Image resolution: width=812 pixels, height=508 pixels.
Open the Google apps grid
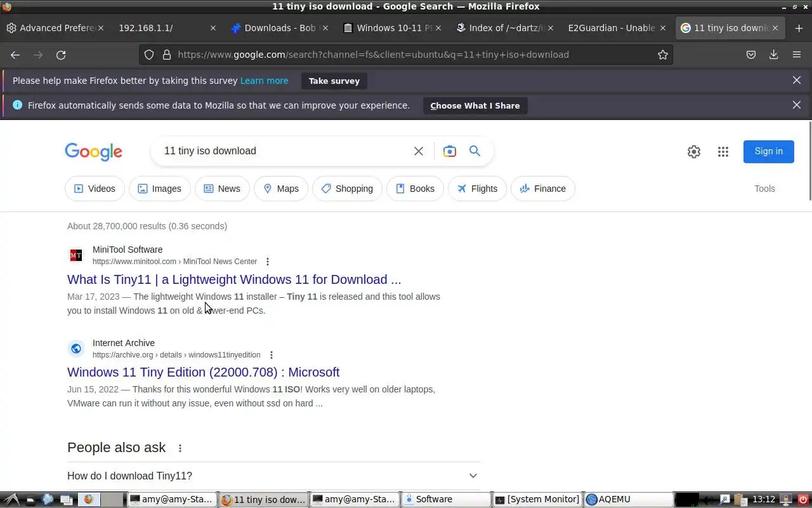click(723, 152)
